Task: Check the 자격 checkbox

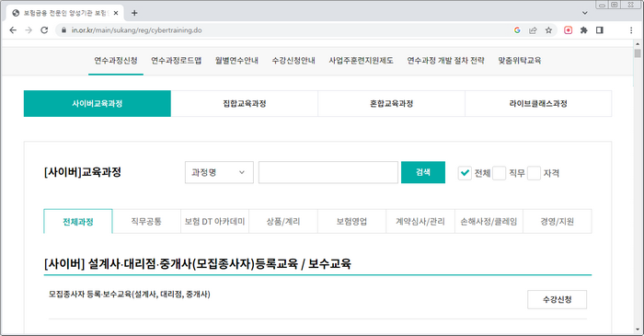Action: tap(534, 173)
